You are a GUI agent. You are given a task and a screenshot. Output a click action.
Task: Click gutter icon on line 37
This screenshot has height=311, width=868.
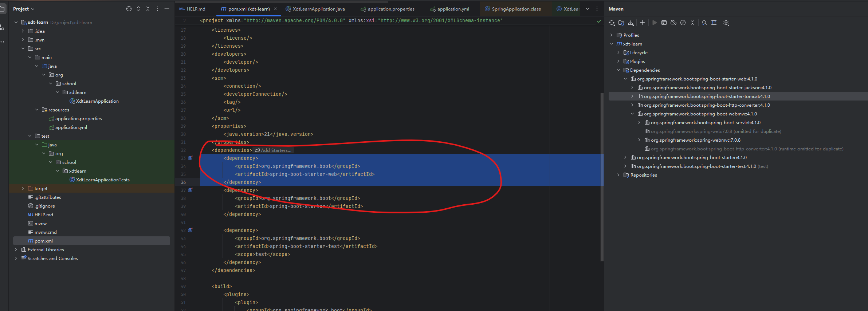coord(190,190)
